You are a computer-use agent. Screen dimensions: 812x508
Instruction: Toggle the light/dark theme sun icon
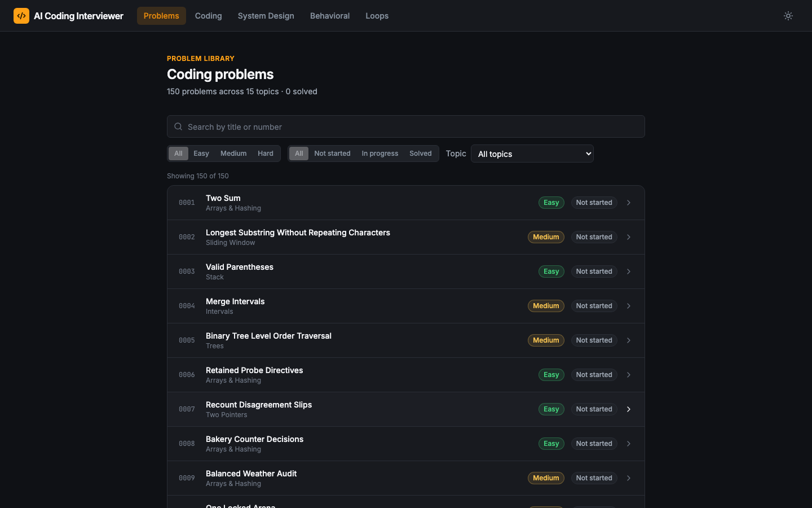pos(788,16)
